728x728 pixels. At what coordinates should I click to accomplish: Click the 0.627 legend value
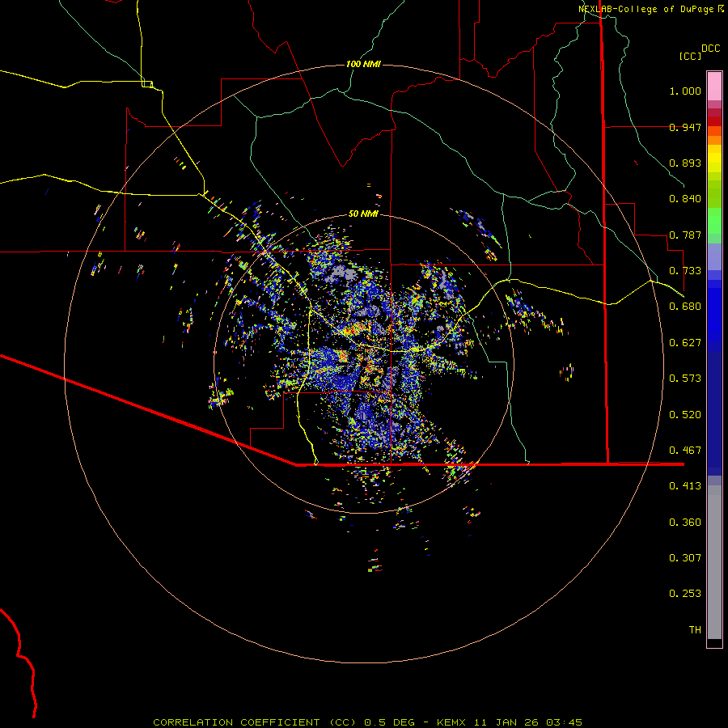tap(685, 343)
